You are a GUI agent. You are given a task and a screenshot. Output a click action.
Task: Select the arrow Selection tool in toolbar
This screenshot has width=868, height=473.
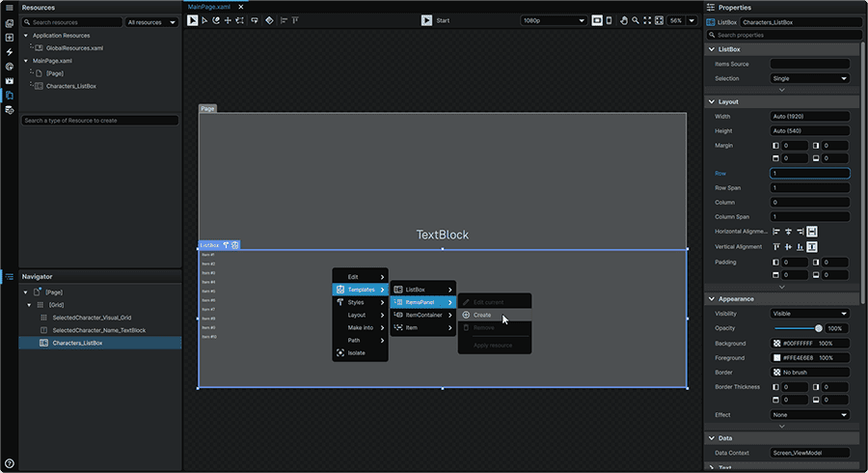tap(192, 20)
